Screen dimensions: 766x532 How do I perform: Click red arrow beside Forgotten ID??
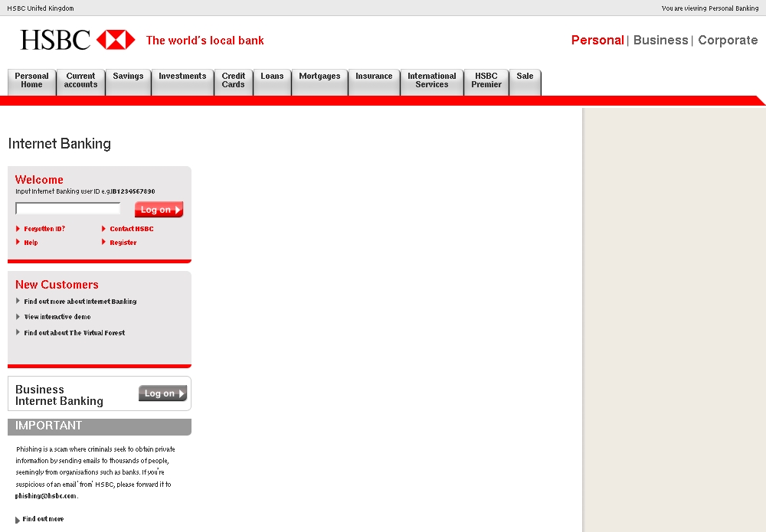click(x=18, y=228)
